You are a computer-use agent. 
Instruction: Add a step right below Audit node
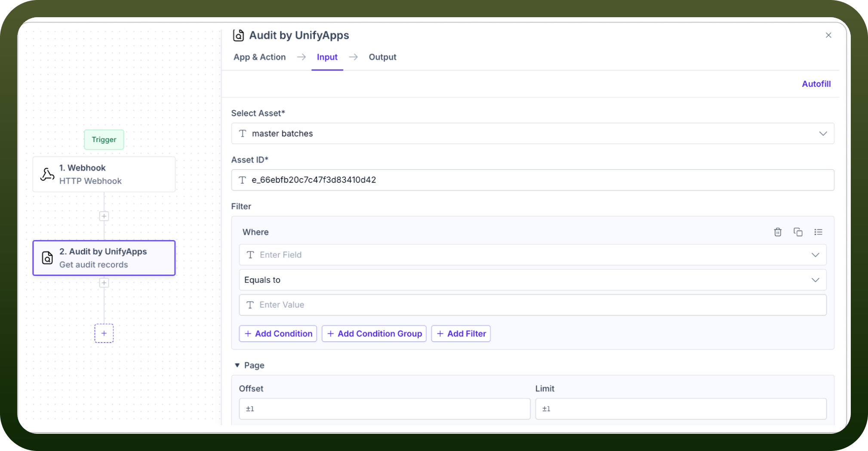click(x=104, y=283)
